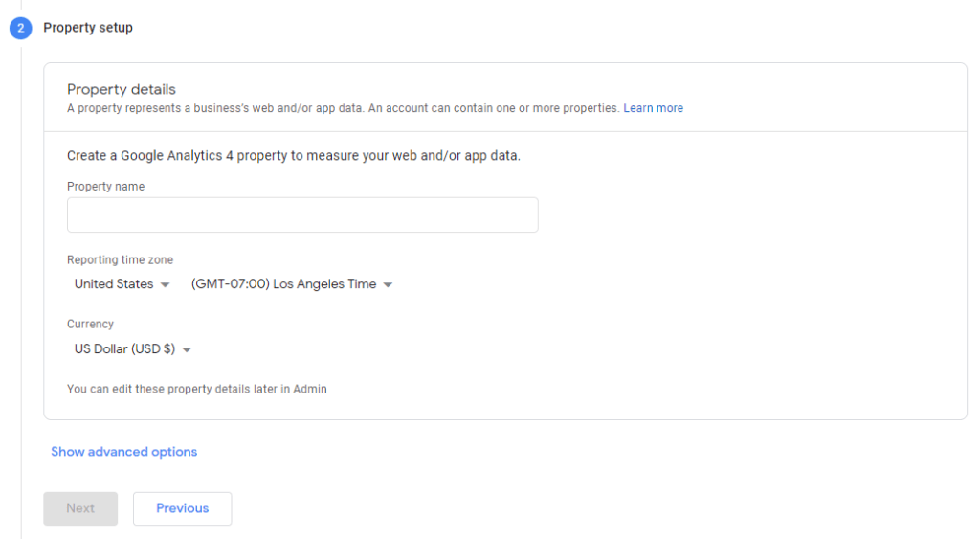Expand Show advanced options
980x539 pixels.
[123, 452]
